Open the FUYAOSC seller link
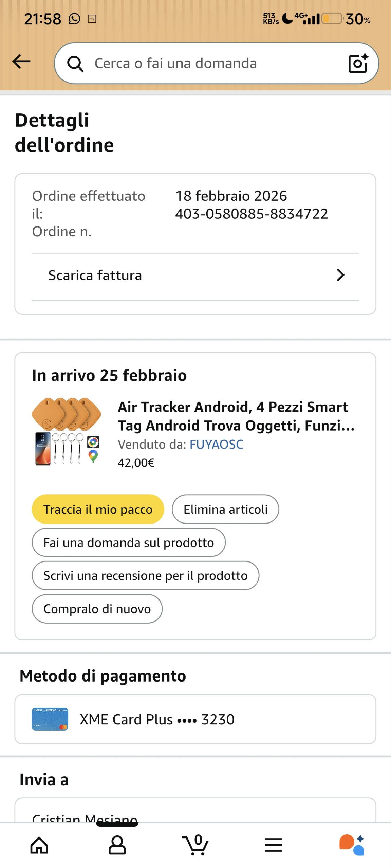This screenshot has width=391, height=868. pos(216,445)
